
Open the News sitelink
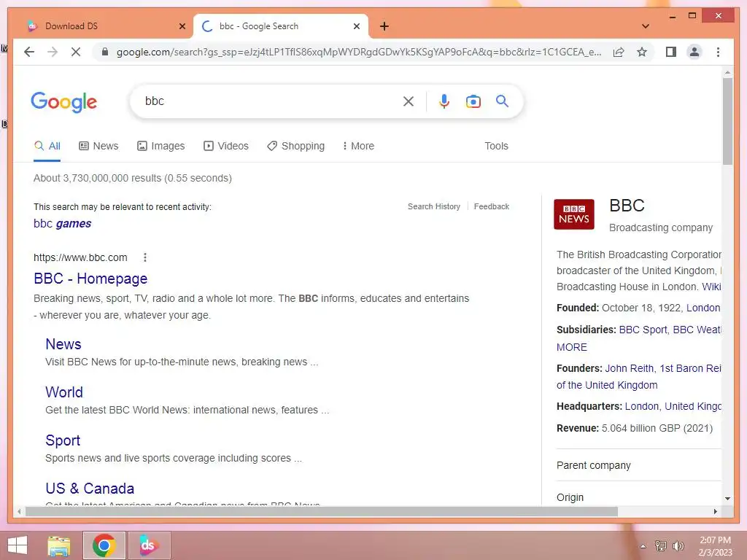(63, 344)
